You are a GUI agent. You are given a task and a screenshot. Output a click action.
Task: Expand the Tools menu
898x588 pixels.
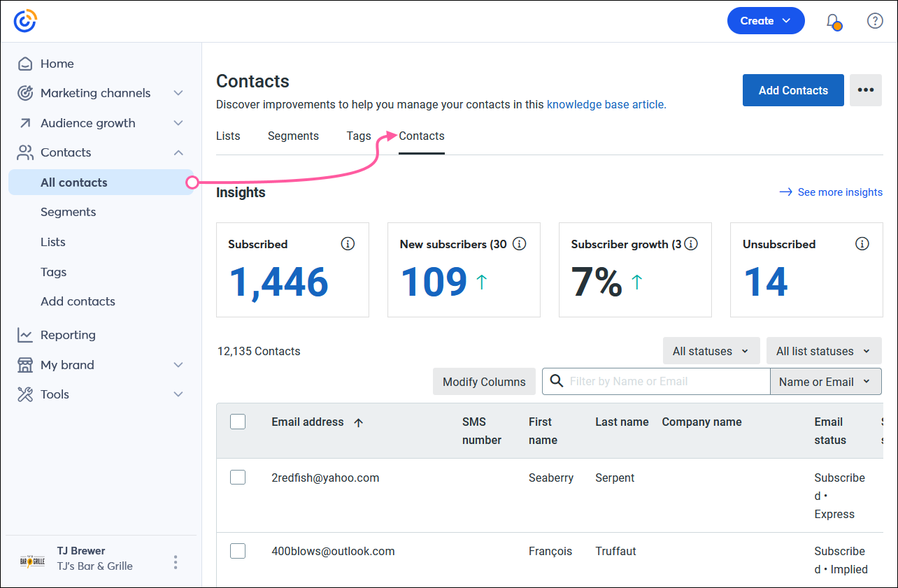[x=178, y=394]
